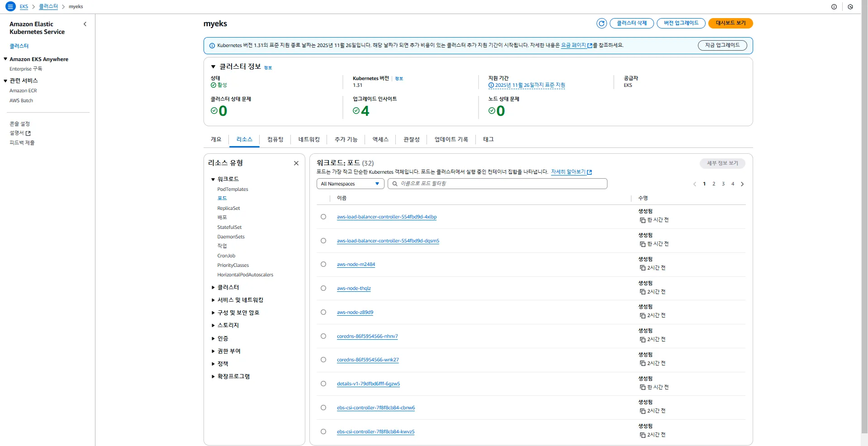Click copy icon for aws-load-balancer-controller-554fbd9d-dqsm5 age
The height and width of the screenshot is (446, 868).
pos(642,244)
